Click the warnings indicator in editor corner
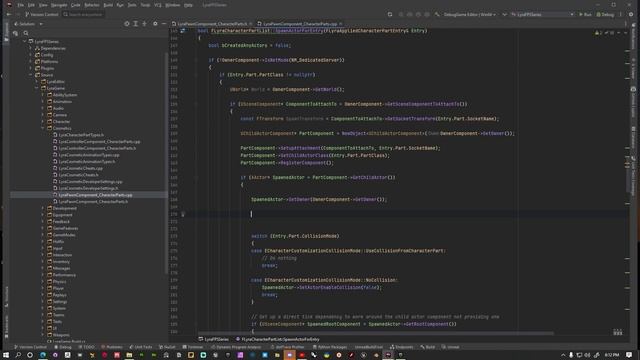The height and width of the screenshot is (360, 640). coord(599,32)
